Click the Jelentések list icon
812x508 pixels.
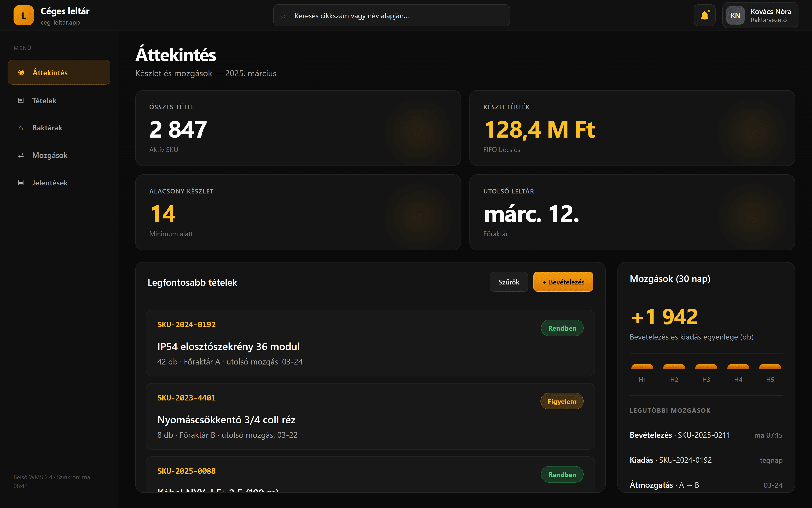click(21, 182)
